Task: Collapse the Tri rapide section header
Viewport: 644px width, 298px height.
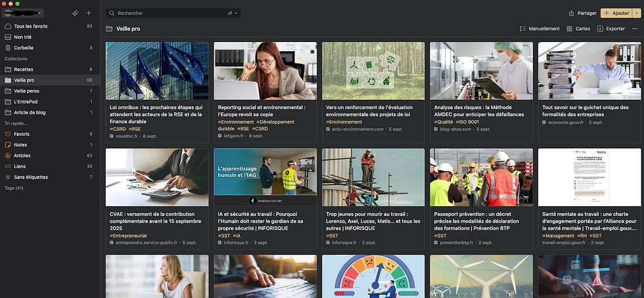Action: (16, 123)
